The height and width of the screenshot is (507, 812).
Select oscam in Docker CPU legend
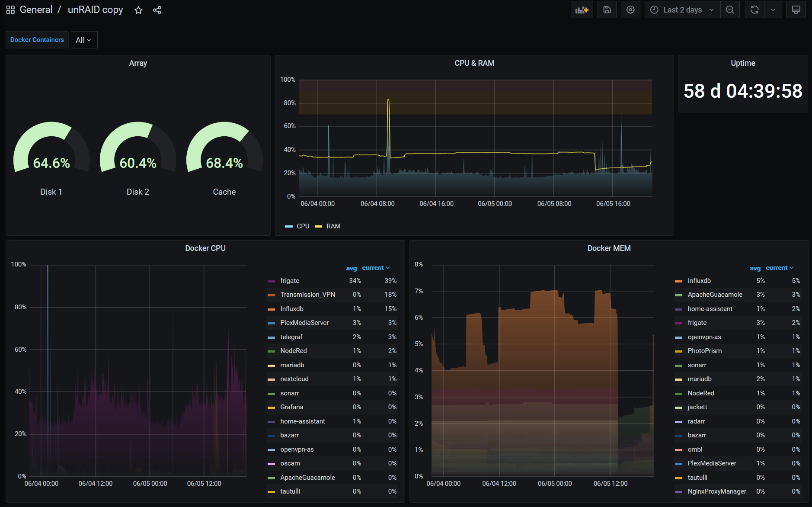coord(290,463)
